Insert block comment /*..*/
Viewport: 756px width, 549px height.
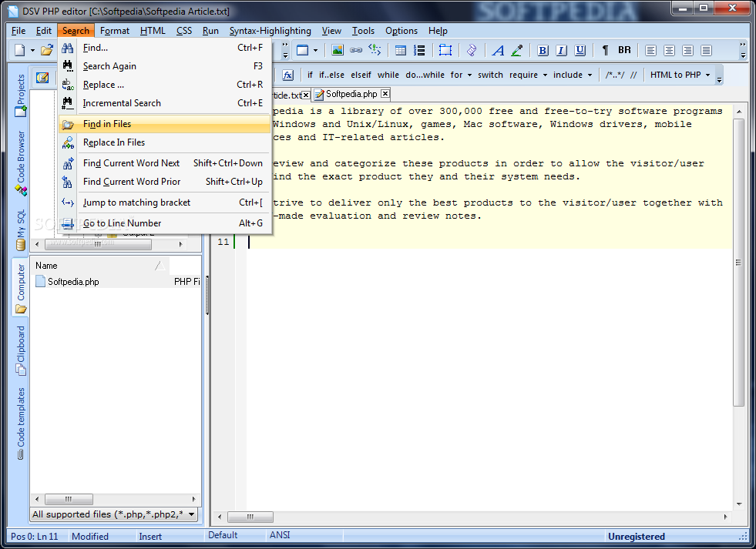615,75
